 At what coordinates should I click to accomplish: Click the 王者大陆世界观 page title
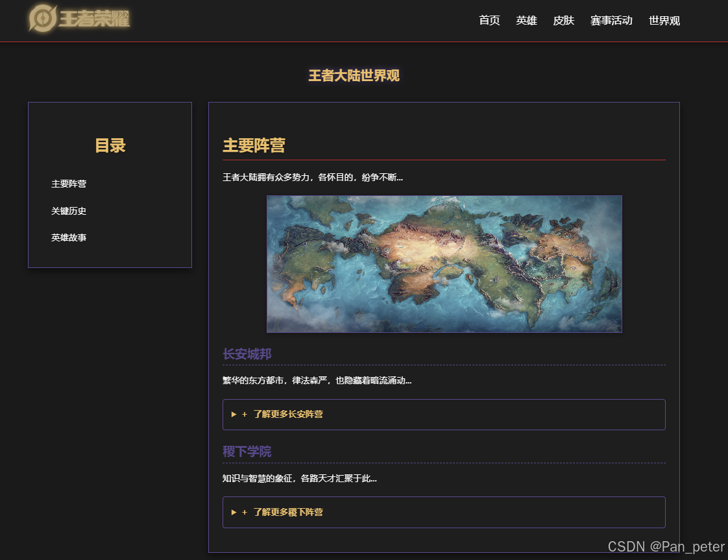[354, 76]
